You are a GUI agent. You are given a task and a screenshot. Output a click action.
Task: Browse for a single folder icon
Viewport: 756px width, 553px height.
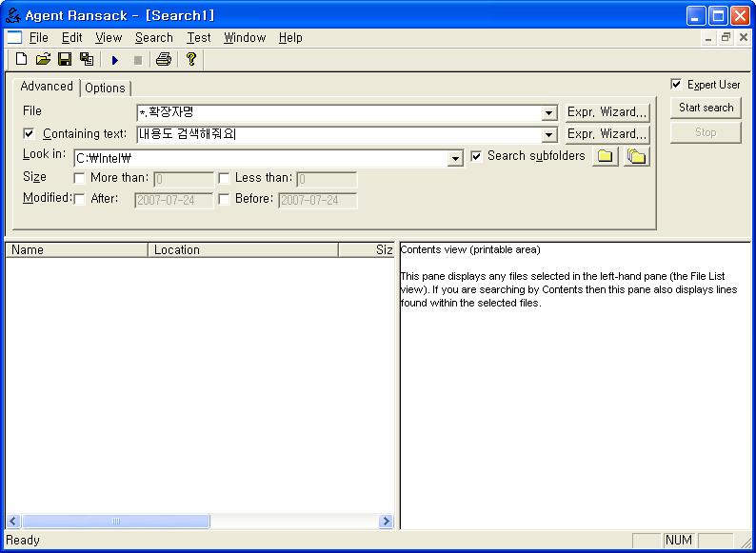coord(606,156)
